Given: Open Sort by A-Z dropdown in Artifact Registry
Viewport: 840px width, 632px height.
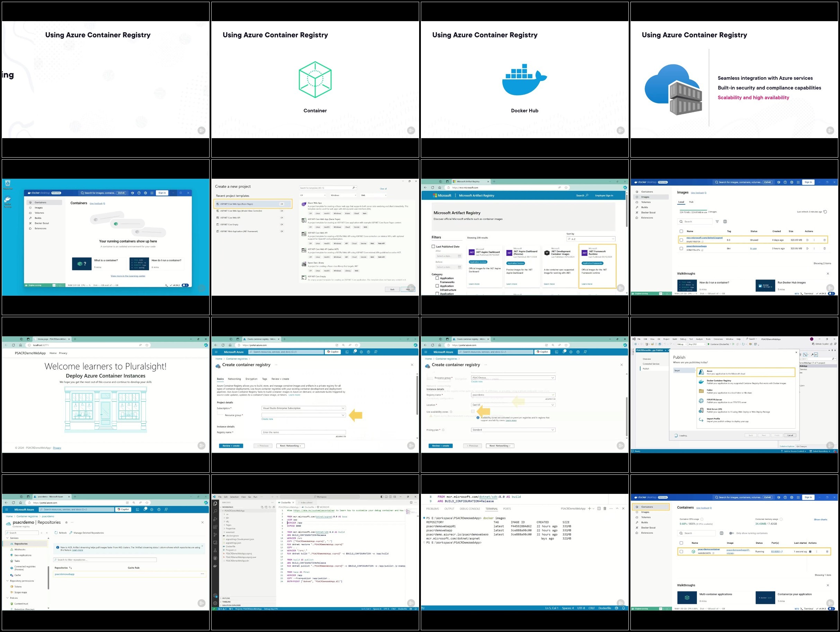Looking at the screenshot, I should pos(591,239).
